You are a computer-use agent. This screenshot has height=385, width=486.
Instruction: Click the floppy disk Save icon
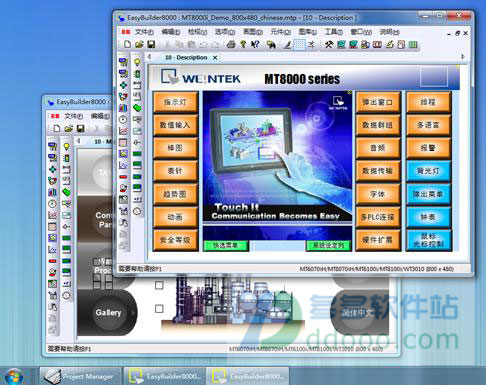click(x=151, y=44)
